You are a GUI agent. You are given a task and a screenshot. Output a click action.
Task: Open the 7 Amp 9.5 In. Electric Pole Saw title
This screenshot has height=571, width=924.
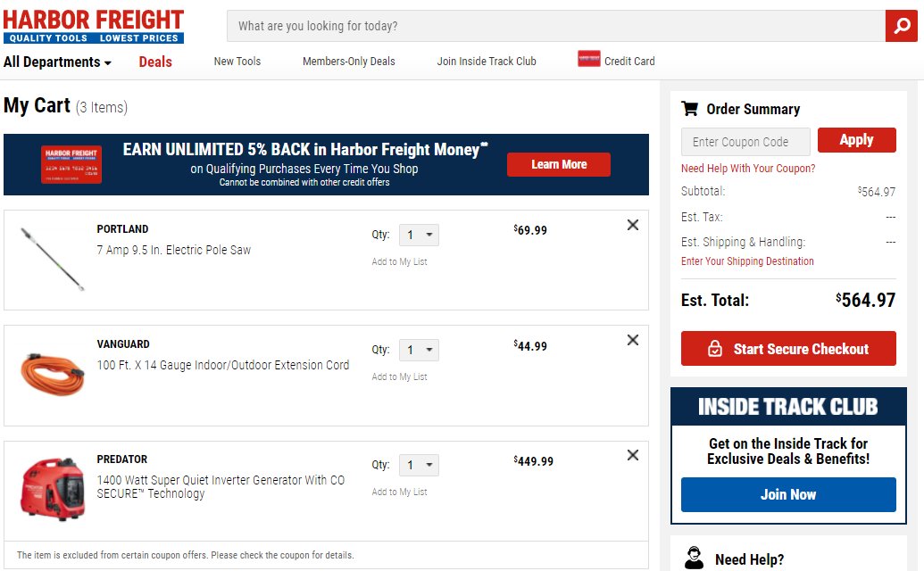(x=174, y=250)
